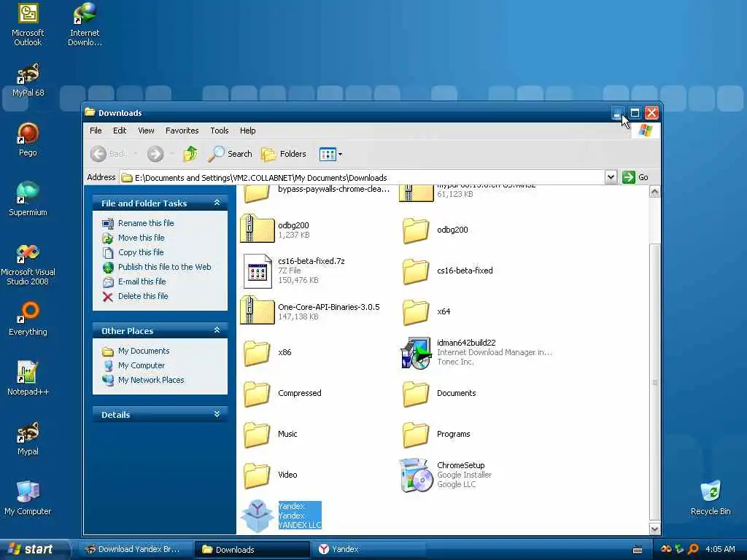The height and width of the screenshot is (560, 747).
Task: Collapse the Other Places panel
Action: (217, 330)
